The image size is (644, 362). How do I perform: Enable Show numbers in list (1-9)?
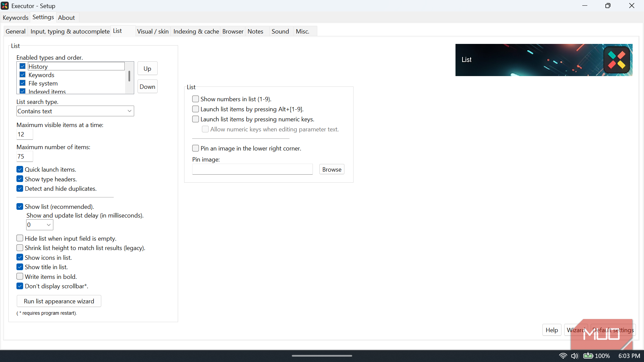click(x=196, y=99)
